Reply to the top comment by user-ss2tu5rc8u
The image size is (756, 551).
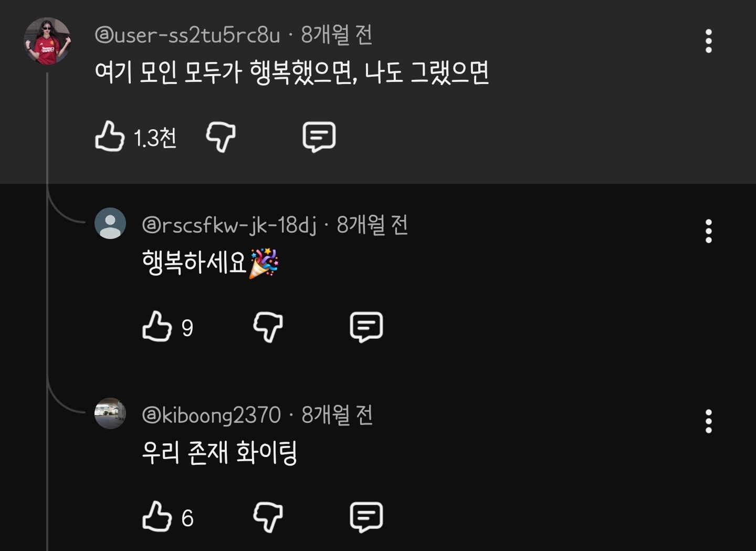[x=319, y=137]
